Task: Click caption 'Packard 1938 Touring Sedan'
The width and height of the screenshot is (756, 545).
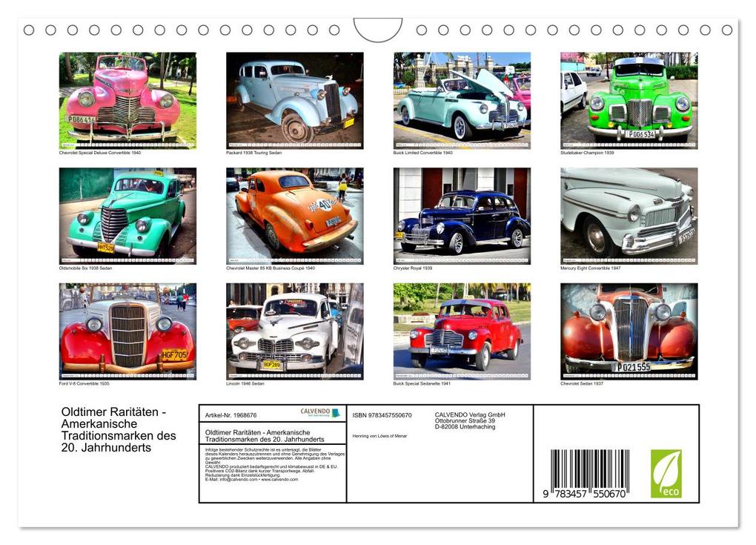Action: [x=253, y=153]
